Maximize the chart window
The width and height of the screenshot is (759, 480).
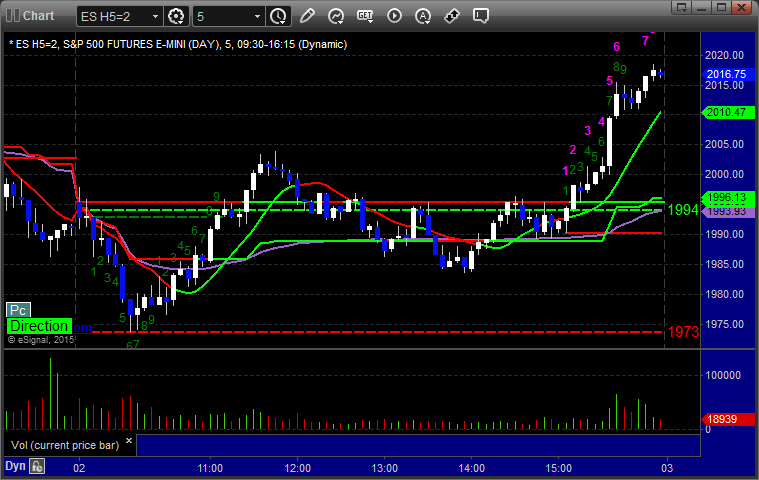tap(721, 7)
